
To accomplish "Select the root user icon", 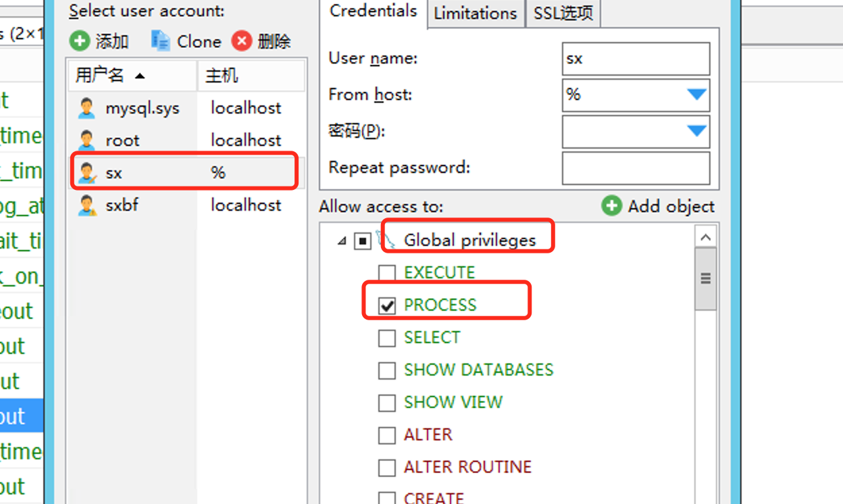I will coord(86,141).
